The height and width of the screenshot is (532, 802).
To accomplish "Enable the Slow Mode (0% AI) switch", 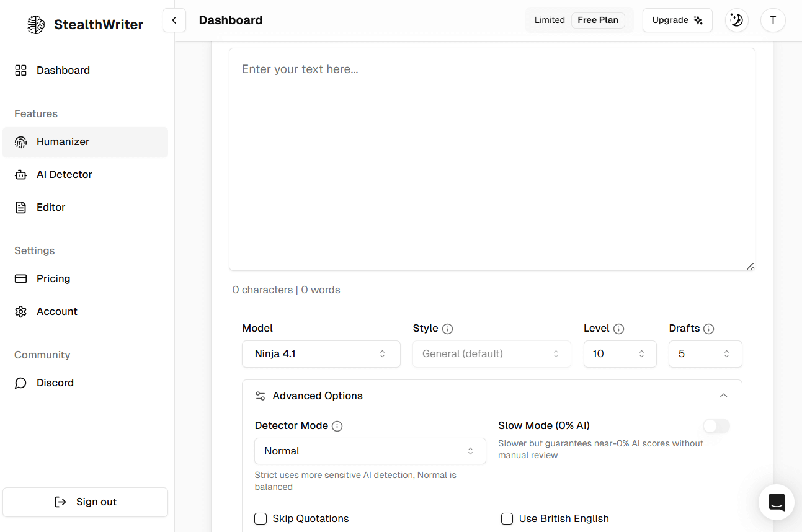I will pyautogui.click(x=716, y=426).
